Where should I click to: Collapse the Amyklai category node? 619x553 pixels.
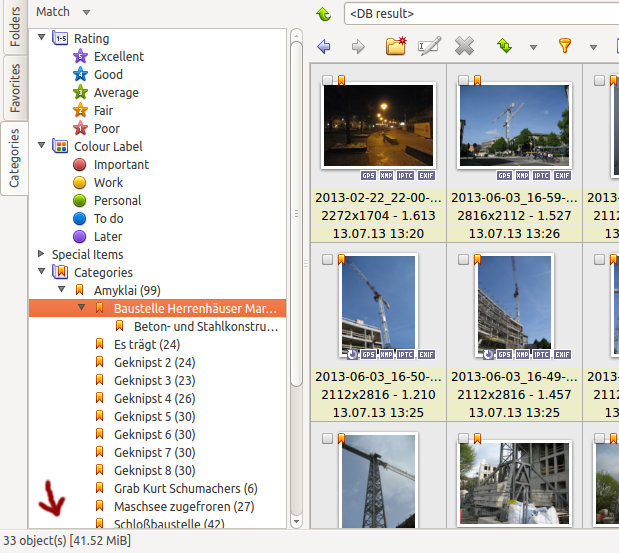[x=62, y=289]
